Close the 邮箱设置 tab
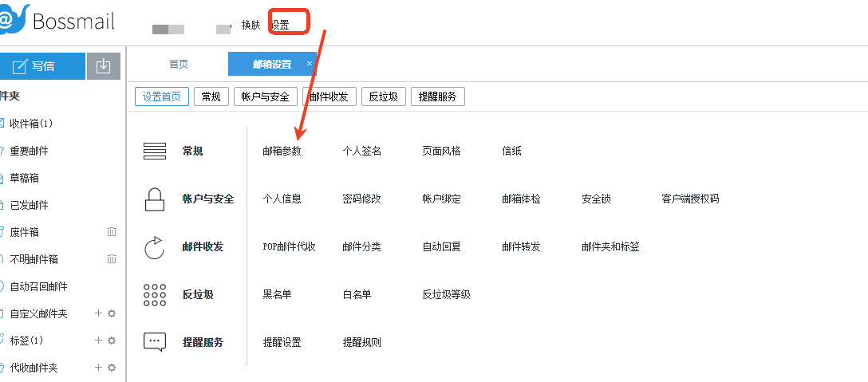 [x=310, y=64]
